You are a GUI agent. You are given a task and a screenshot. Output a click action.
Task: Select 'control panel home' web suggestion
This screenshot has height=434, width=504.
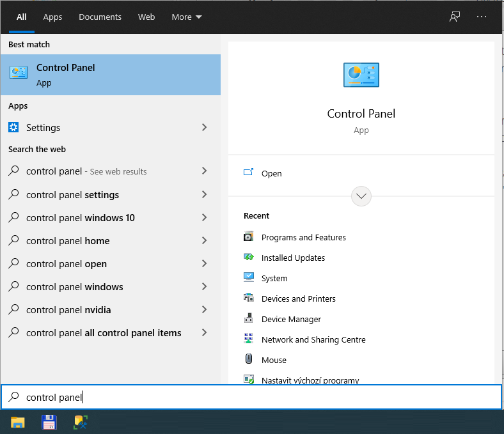111,240
